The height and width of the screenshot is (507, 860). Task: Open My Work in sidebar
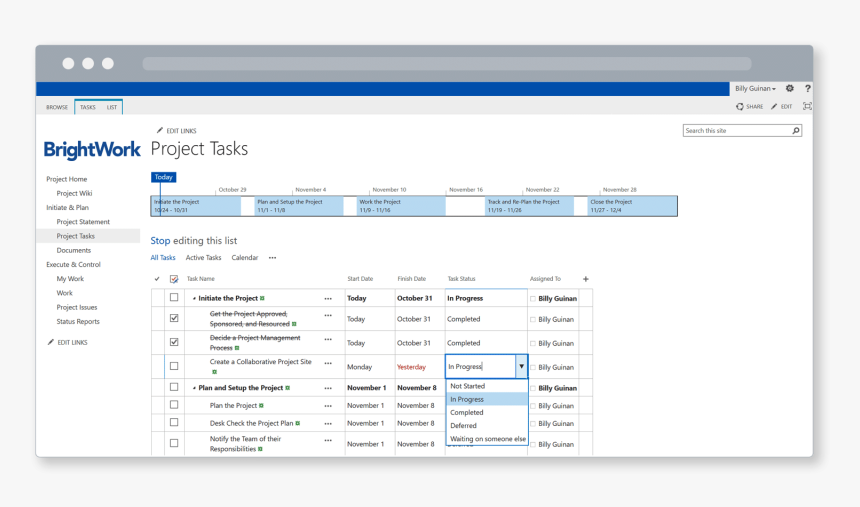70,279
